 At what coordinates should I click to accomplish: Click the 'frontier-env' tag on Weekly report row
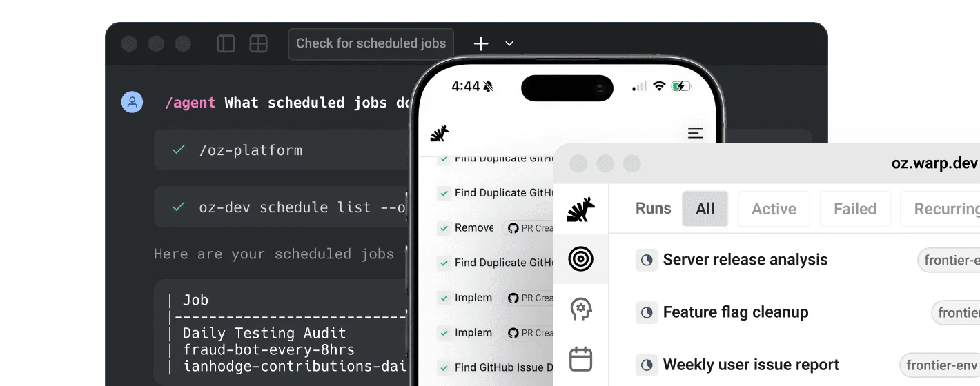(940, 365)
